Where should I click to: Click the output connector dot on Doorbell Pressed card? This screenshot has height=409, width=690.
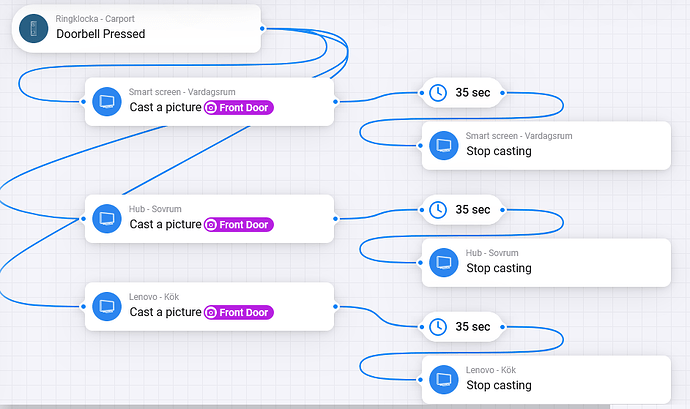262,29
